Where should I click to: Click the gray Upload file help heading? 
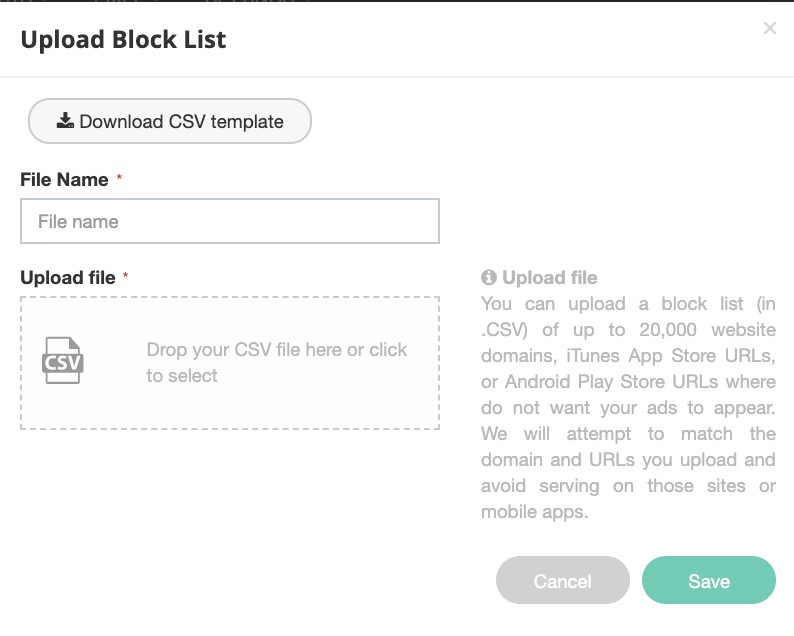click(x=550, y=277)
